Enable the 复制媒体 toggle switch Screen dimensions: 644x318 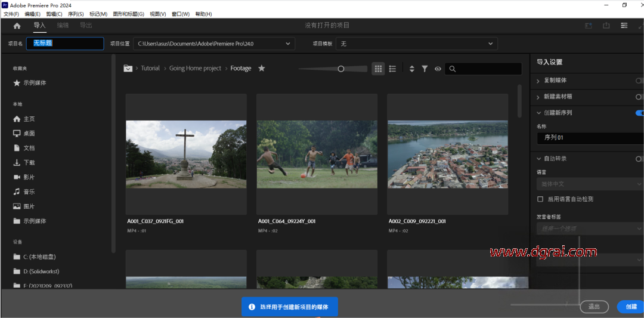click(x=639, y=81)
